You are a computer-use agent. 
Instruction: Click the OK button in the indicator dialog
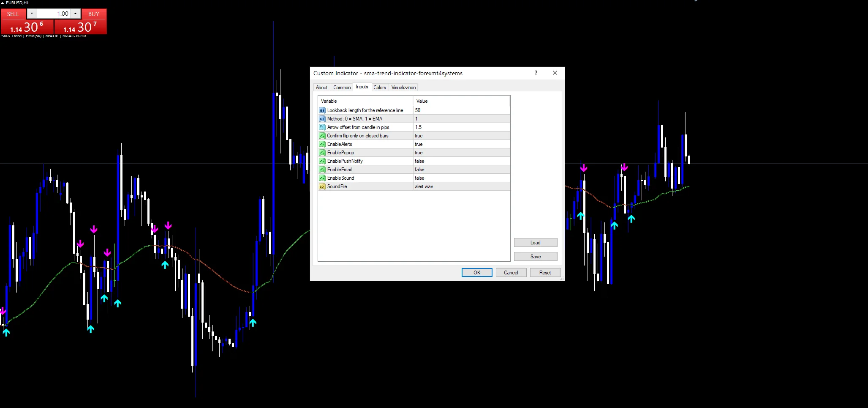click(x=477, y=273)
